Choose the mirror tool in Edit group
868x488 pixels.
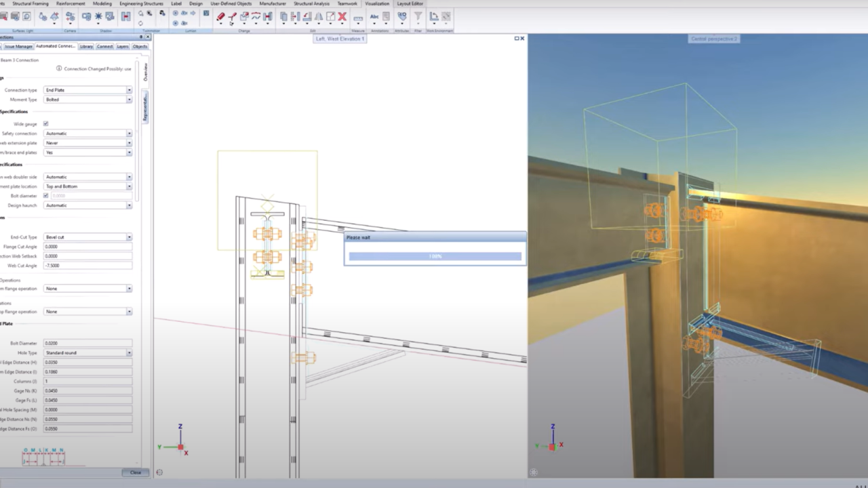[317, 17]
